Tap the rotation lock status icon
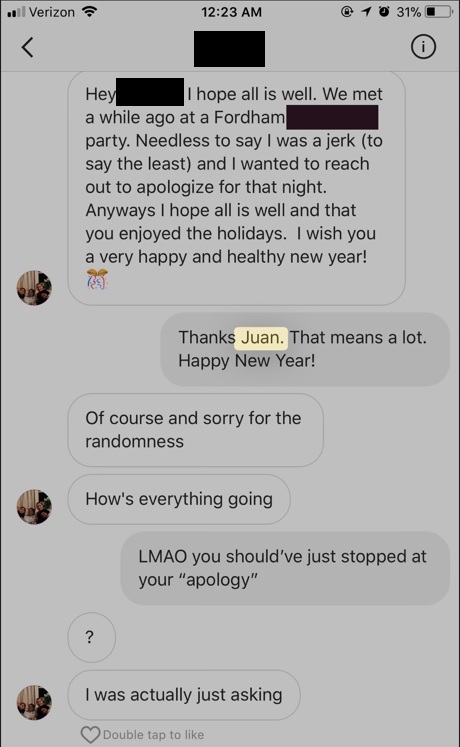Viewport: 460px width, 747px height. tap(347, 11)
